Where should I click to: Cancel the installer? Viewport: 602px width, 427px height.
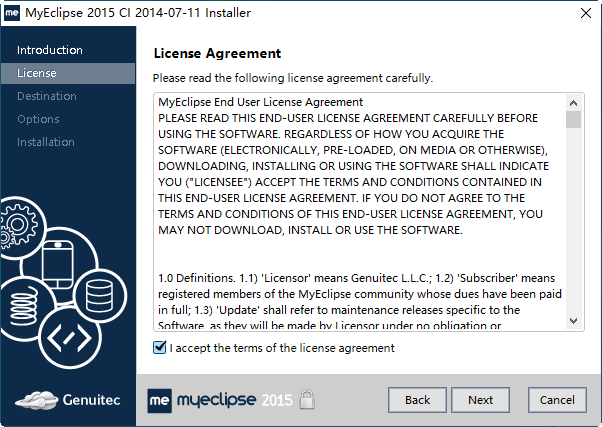click(557, 400)
